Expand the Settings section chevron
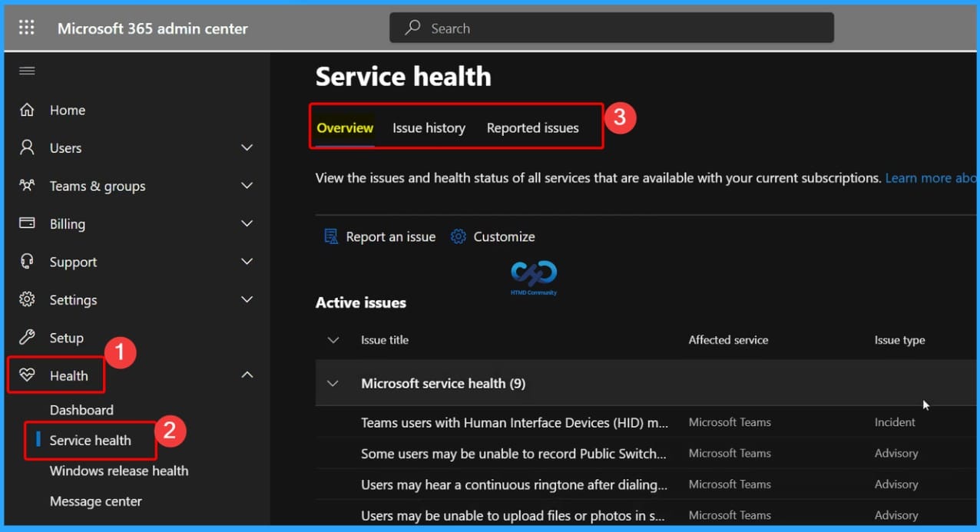 [x=247, y=299]
